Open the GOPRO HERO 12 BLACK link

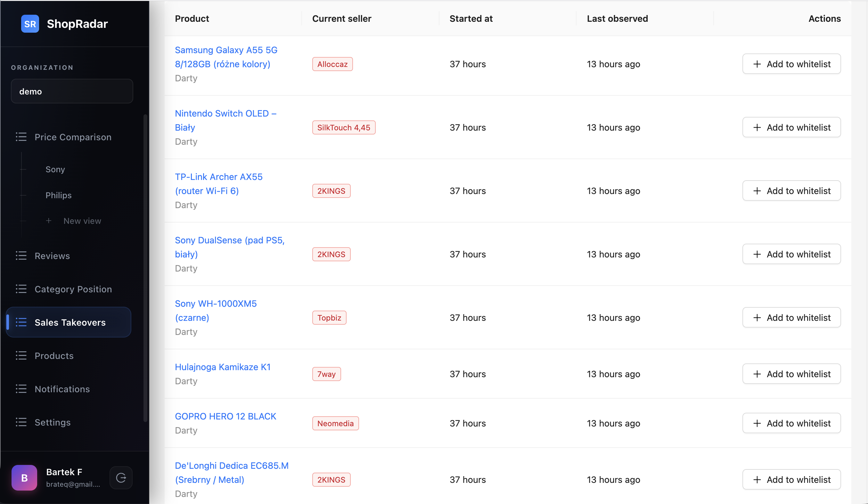click(225, 416)
